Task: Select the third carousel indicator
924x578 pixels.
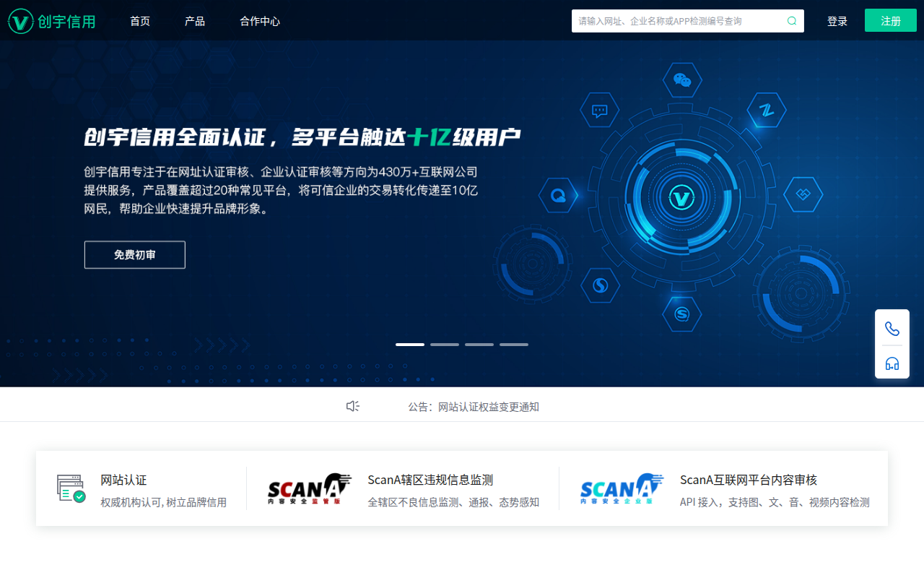Action: tap(479, 345)
